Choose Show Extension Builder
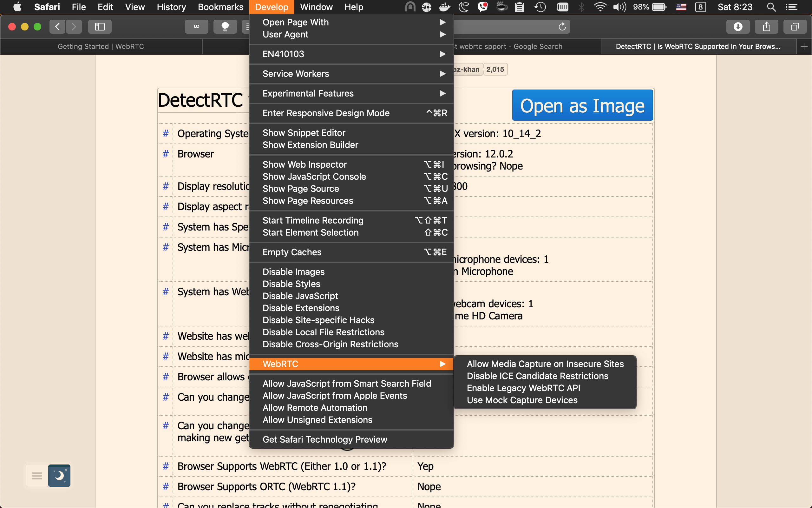 (351, 145)
